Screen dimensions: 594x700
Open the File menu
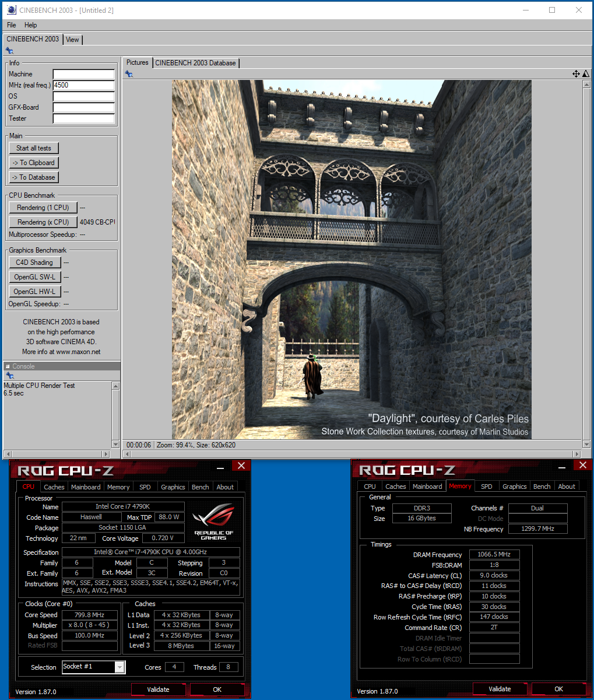click(12, 25)
